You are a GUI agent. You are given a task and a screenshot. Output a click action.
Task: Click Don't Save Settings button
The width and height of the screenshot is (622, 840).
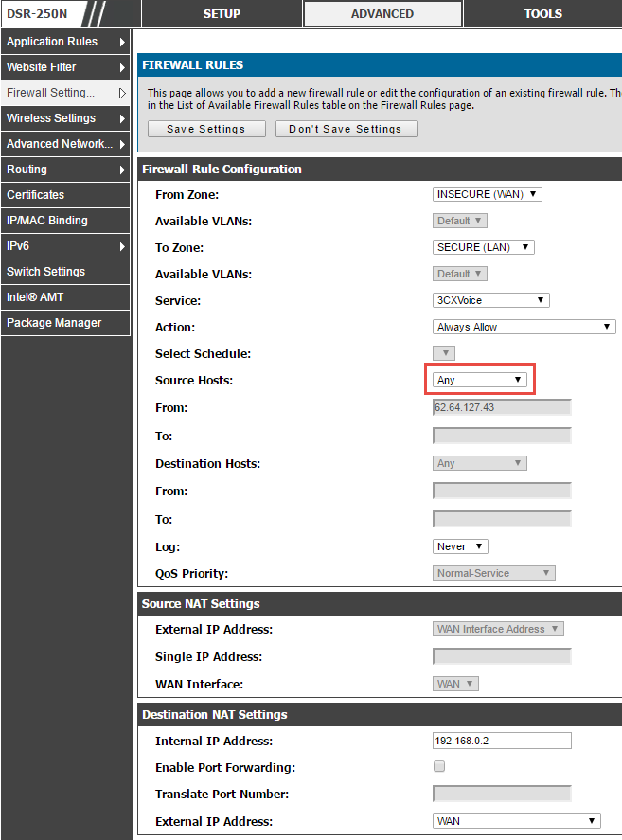(346, 129)
